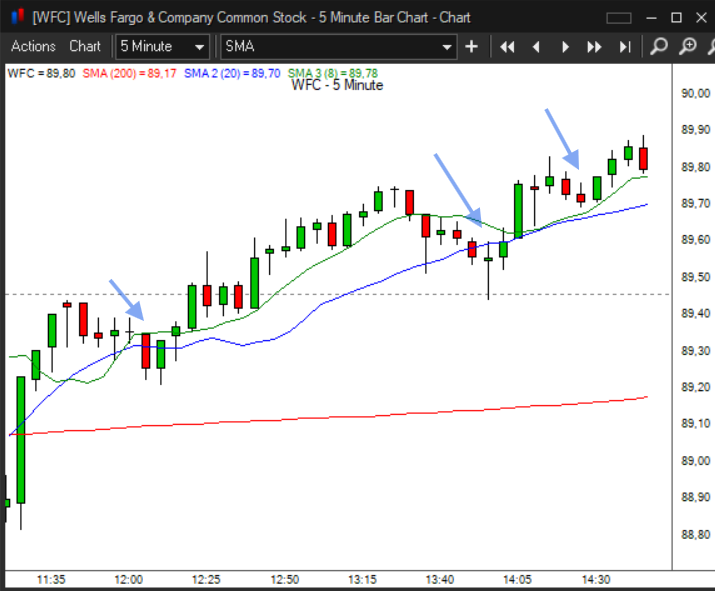Click the 11:35 time axis label
The width and height of the screenshot is (715, 591).
pos(51,580)
